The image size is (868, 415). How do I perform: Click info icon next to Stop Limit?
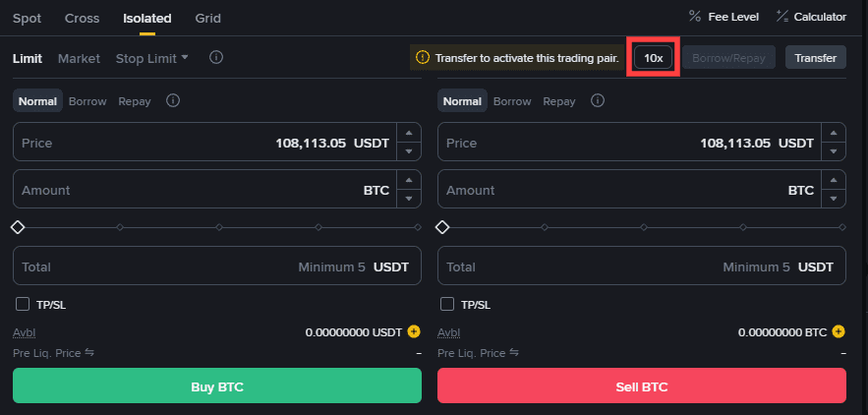pos(216,58)
